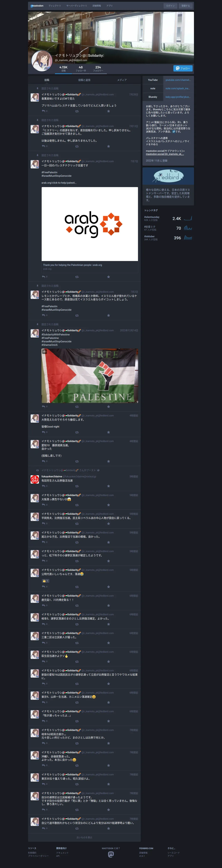Click the blue フォロー button

(183, 68)
